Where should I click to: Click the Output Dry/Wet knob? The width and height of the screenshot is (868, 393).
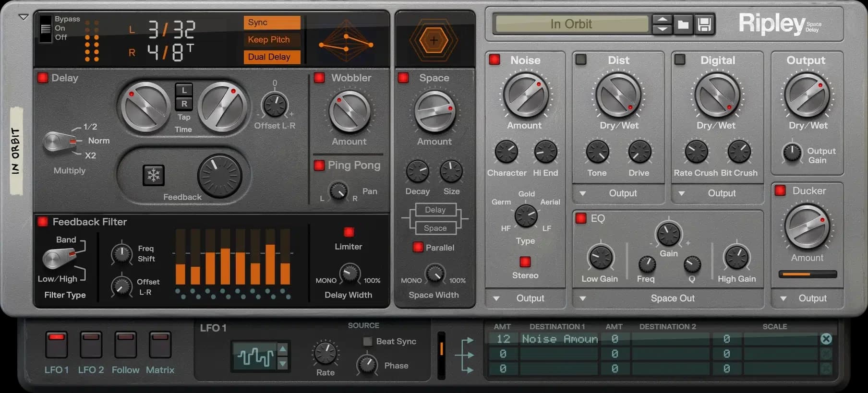coord(807,95)
